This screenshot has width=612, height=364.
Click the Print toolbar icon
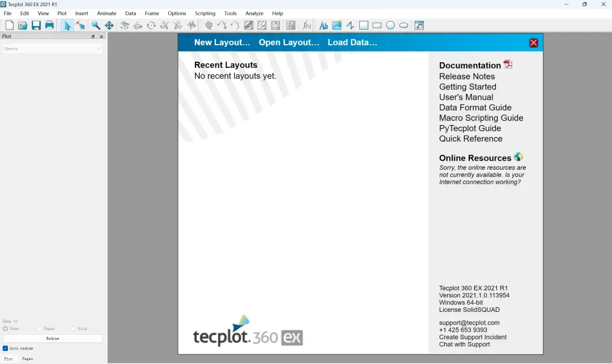tap(49, 25)
